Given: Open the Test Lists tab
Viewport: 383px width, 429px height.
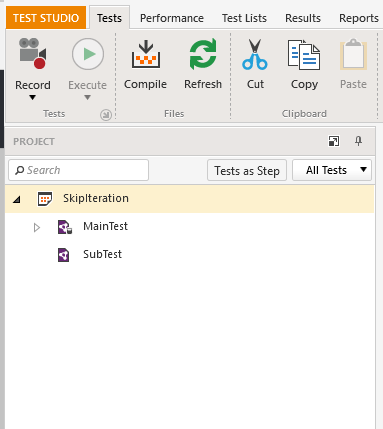Looking at the screenshot, I should click(x=244, y=18).
